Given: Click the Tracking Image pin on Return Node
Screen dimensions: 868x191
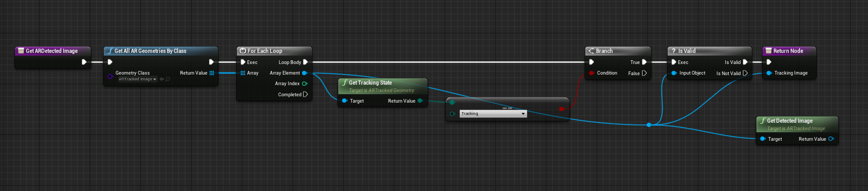Looking at the screenshot, I should (769, 73).
